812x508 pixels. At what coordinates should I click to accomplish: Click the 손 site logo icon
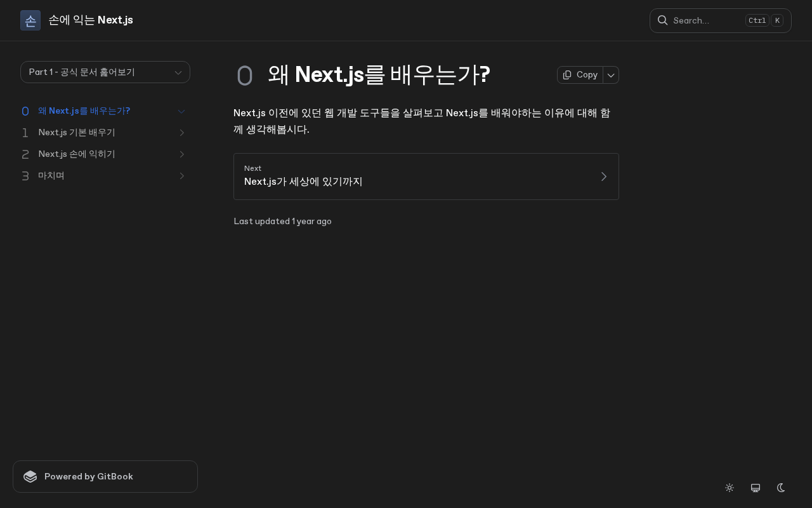pos(30,20)
